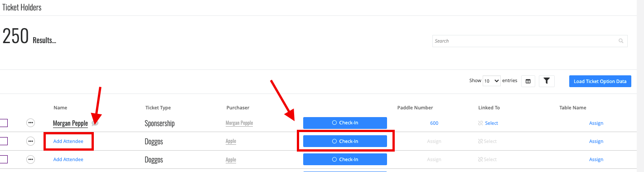Tick the checkbox for the second Doggos row
This screenshot has height=172, width=644.
coord(3,159)
